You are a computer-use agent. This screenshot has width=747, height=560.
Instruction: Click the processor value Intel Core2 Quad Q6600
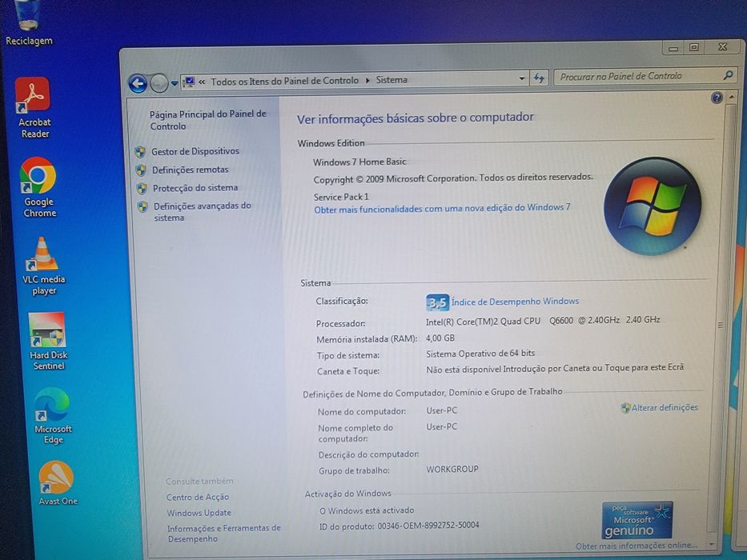pyautogui.click(x=543, y=321)
